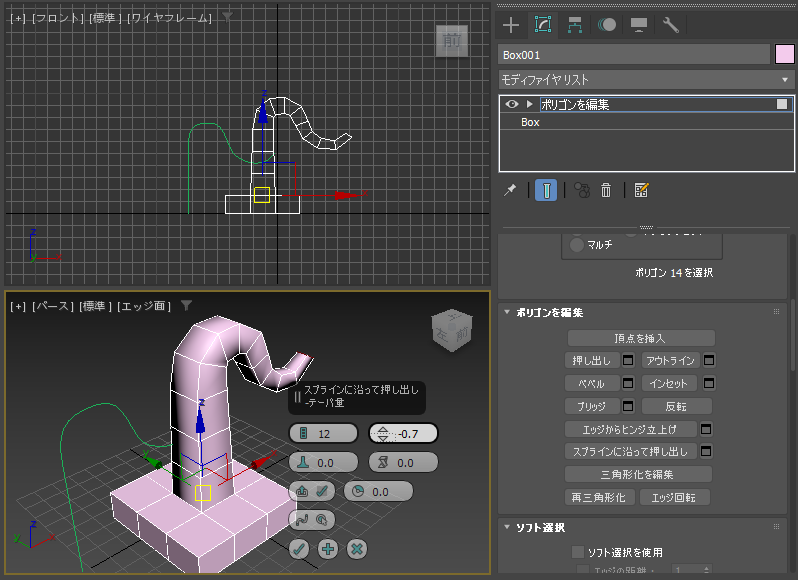Viewport: 798px width, 580px height.
Task: Open the Display panel tab
Action: pyautogui.click(x=639, y=25)
